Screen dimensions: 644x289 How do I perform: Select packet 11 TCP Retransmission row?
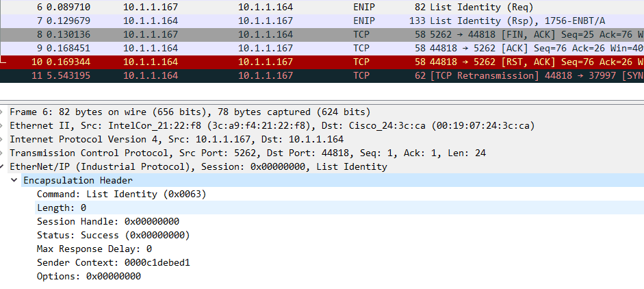coord(322,75)
